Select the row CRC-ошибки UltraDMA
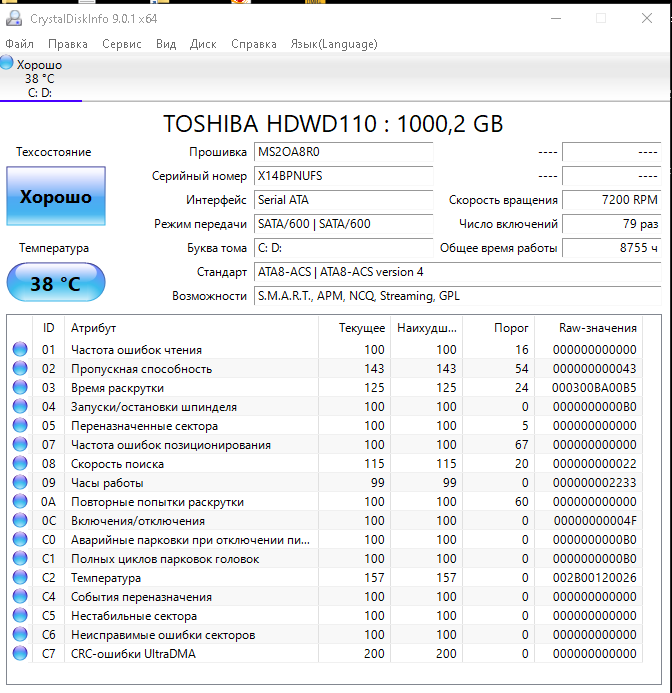 (x=325, y=653)
